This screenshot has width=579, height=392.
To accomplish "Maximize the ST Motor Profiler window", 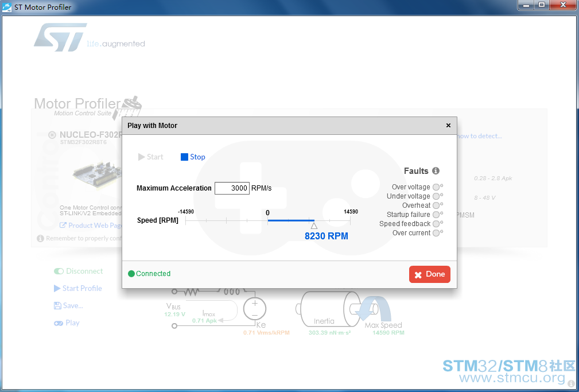I will coord(541,5).
